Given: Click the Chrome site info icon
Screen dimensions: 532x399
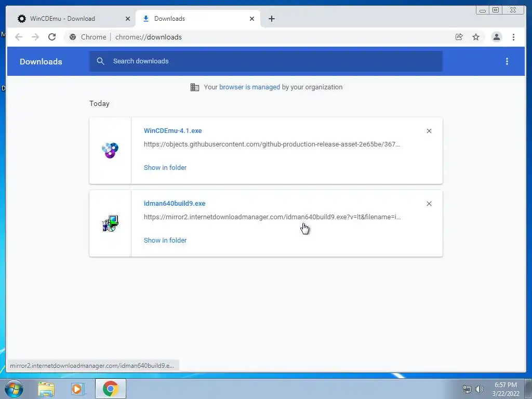Looking at the screenshot, I should point(73,37).
